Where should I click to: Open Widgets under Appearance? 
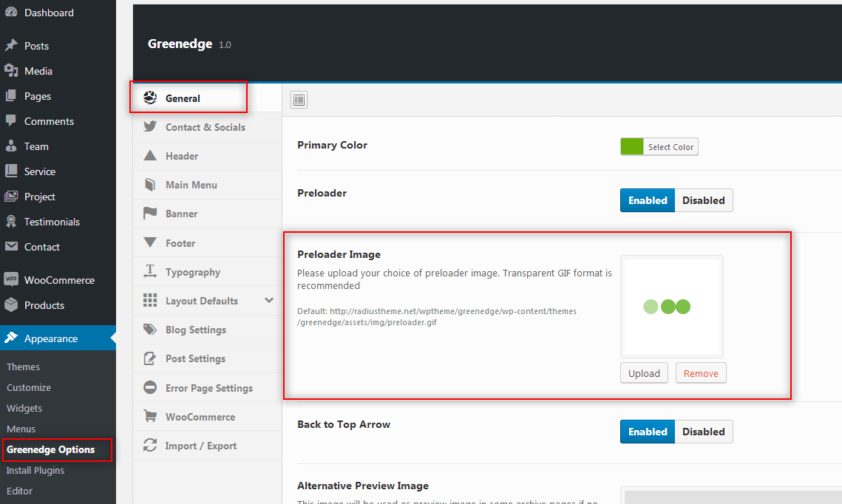[x=24, y=409]
